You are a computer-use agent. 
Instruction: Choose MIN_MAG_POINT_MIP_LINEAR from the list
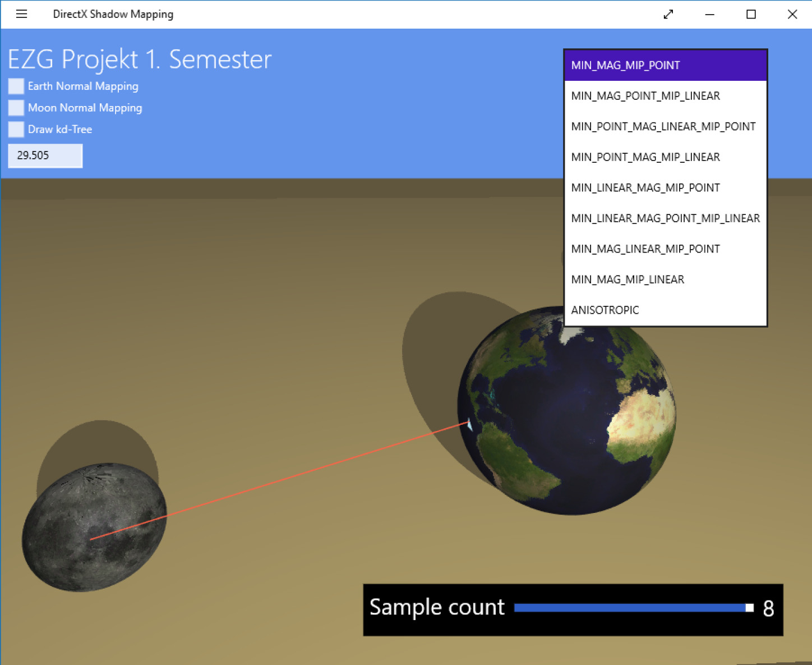(665, 96)
